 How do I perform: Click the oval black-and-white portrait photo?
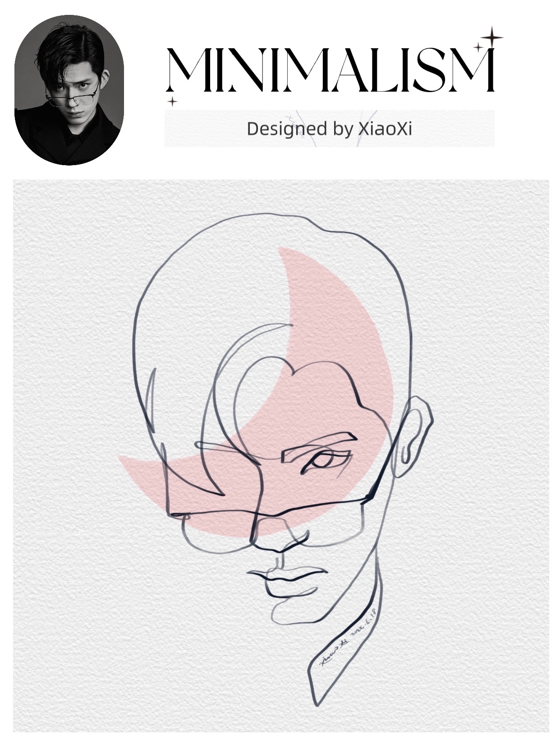tap(69, 90)
